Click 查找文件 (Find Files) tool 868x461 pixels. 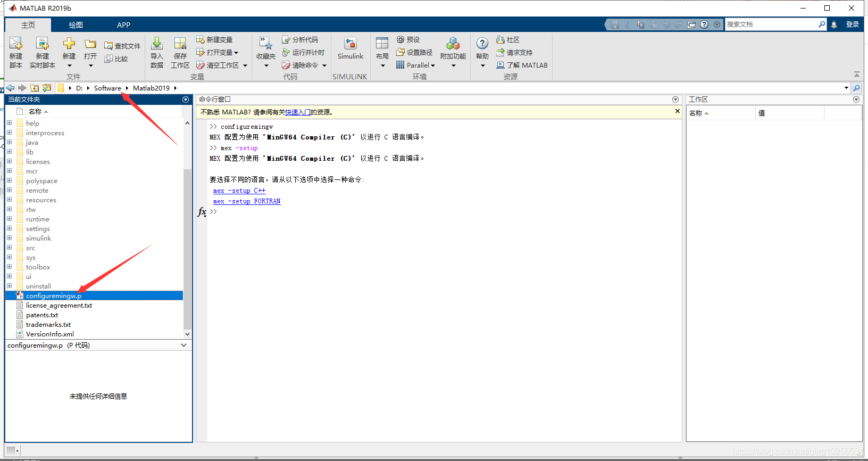tap(122, 46)
